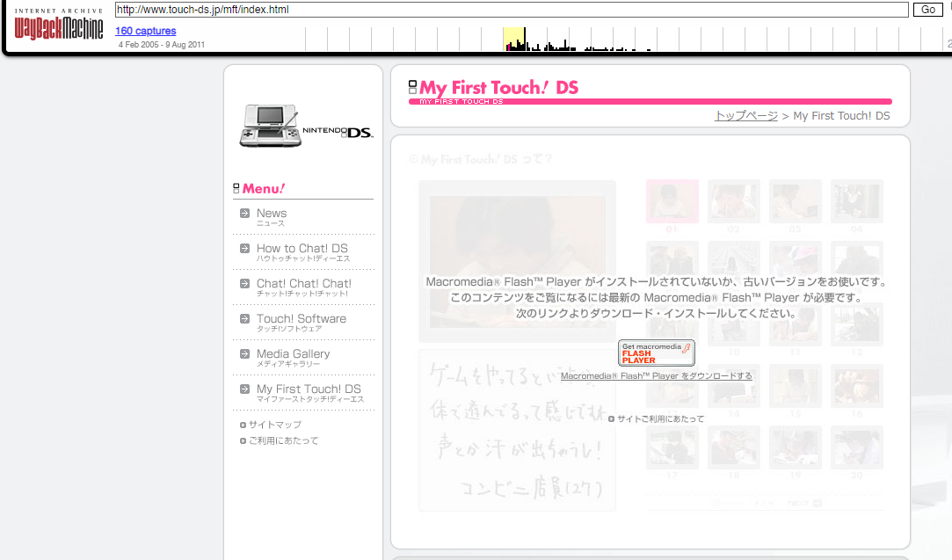
Task: Click arrow icon beside News
Action: point(244,214)
